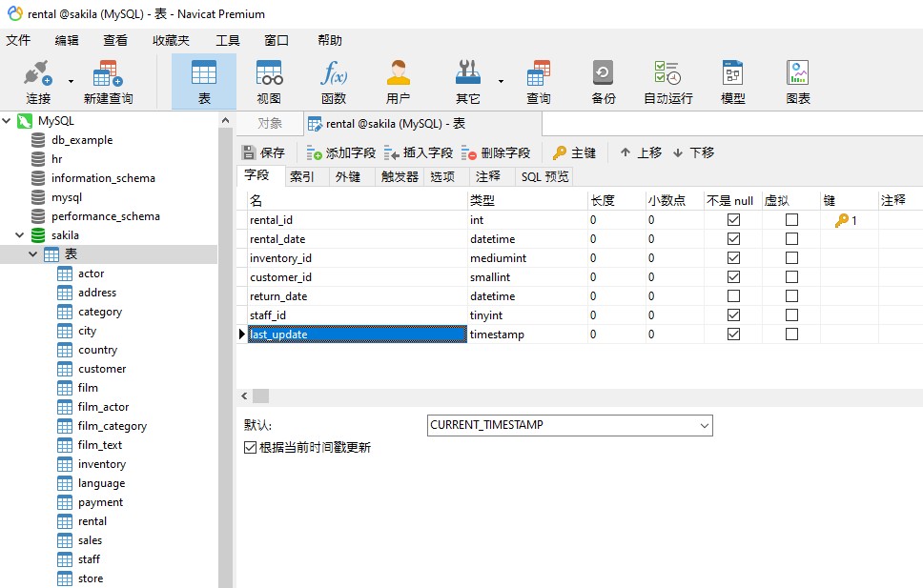Enable 虚拟 (Virtual) checkbox for customer_id
The width and height of the screenshot is (923, 588).
click(x=791, y=277)
